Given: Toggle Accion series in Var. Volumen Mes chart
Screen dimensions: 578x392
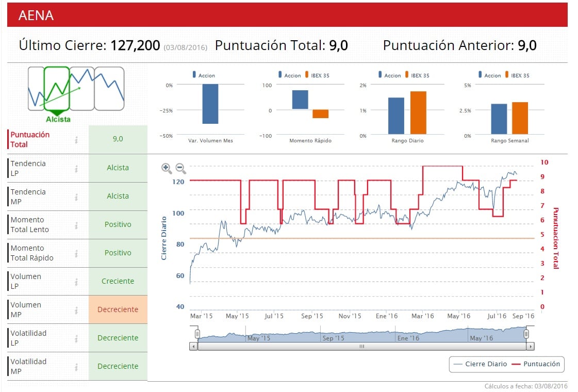Looking at the screenshot, I should 204,75.
